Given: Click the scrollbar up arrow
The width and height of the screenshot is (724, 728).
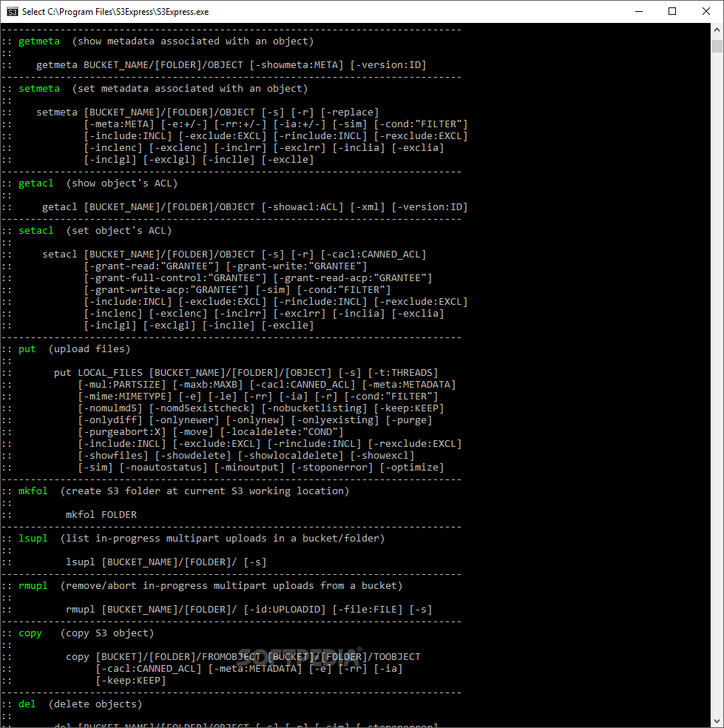Looking at the screenshot, I should (x=717, y=30).
